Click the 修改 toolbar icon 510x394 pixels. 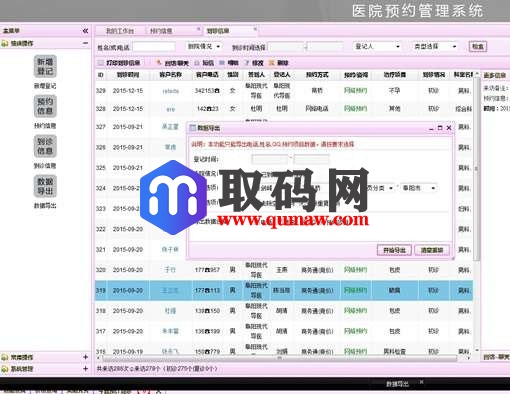coord(254,63)
